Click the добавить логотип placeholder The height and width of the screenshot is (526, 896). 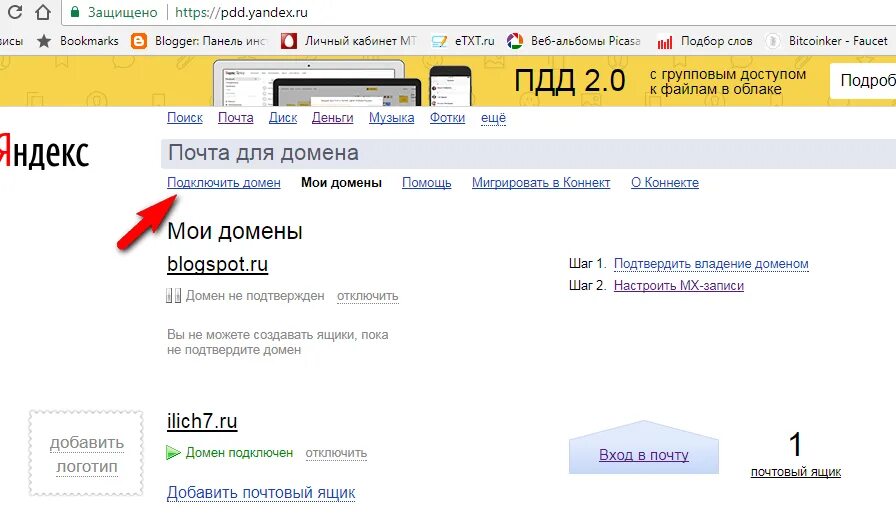coord(86,453)
